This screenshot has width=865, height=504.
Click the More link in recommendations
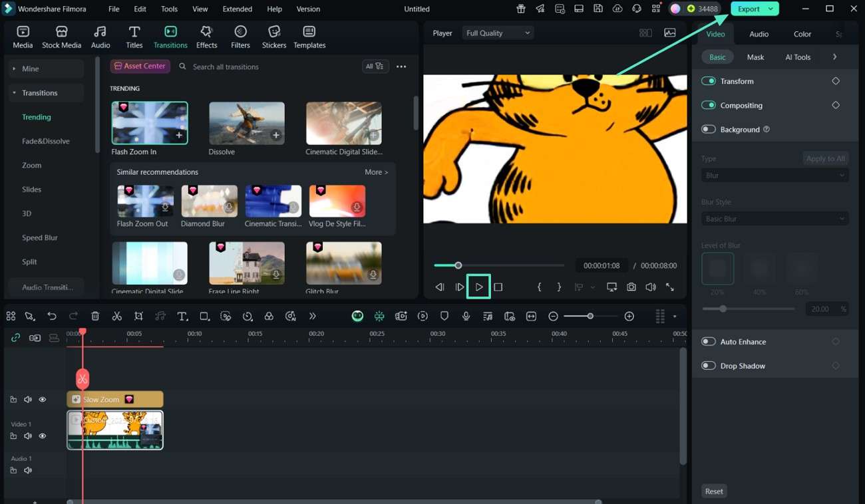376,172
